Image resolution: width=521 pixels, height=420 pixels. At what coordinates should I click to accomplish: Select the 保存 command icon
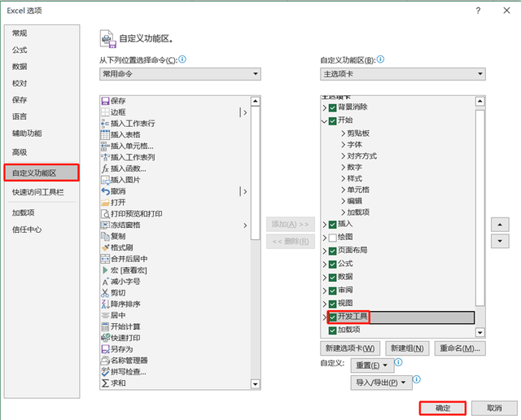click(105, 101)
